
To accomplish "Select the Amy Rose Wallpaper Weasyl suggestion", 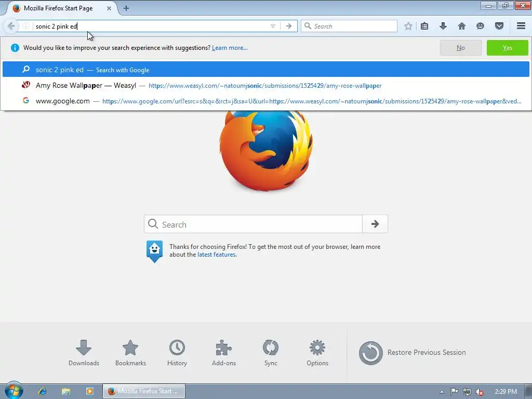I will tap(266, 86).
